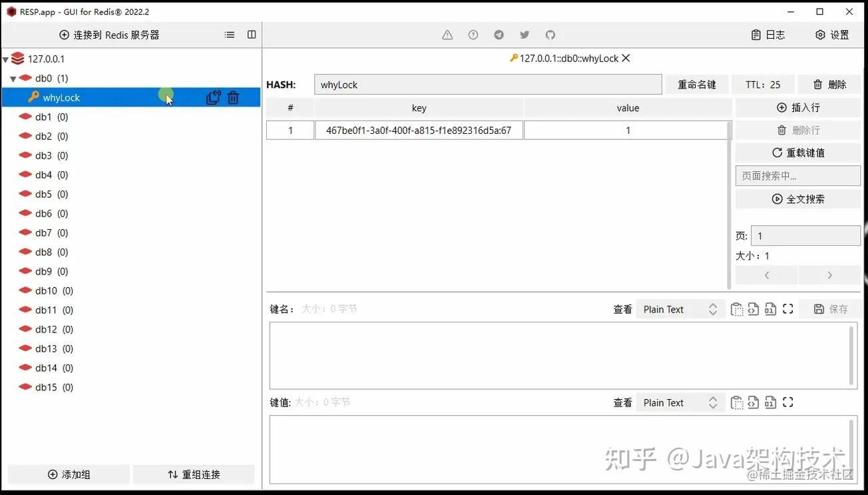Open the 日志 log viewer
Screen dimensions: 868x495
(768, 35)
